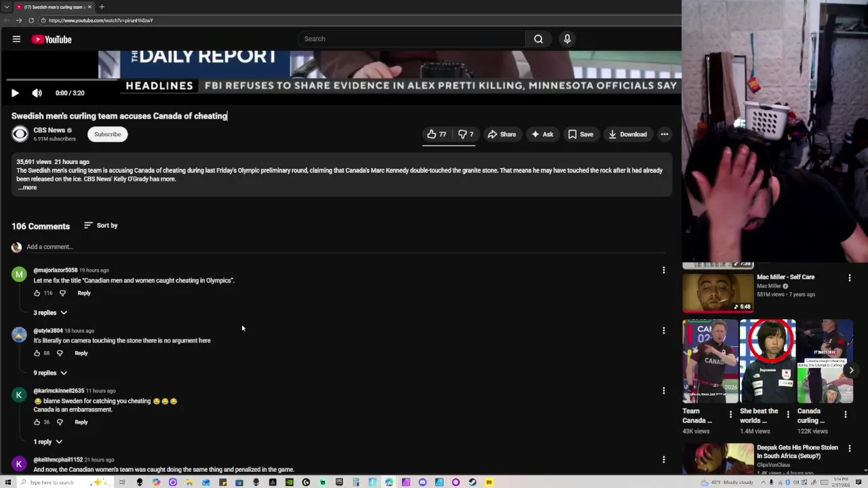Mute the video volume
This screenshot has height=488, width=868.
click(x=37, y=93)
